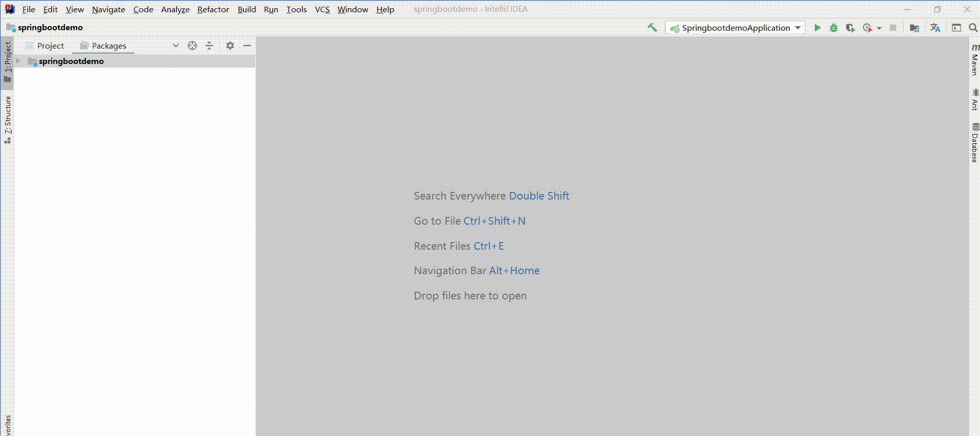Viewport: 980px width, 436px height.
Task: Open Project panel settings gear
Action: tap(230, 46)
